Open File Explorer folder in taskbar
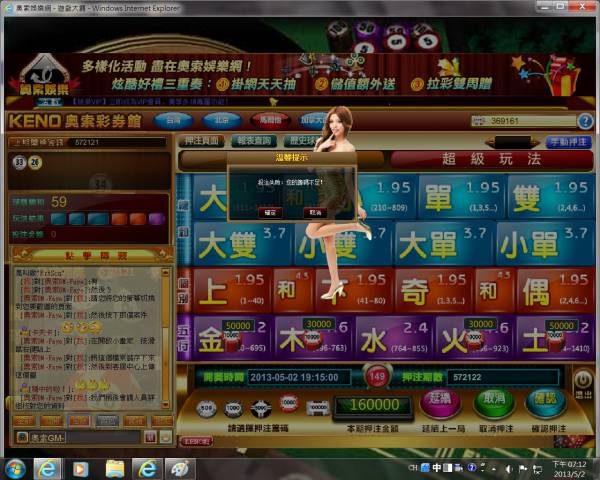 coord(115,469)
